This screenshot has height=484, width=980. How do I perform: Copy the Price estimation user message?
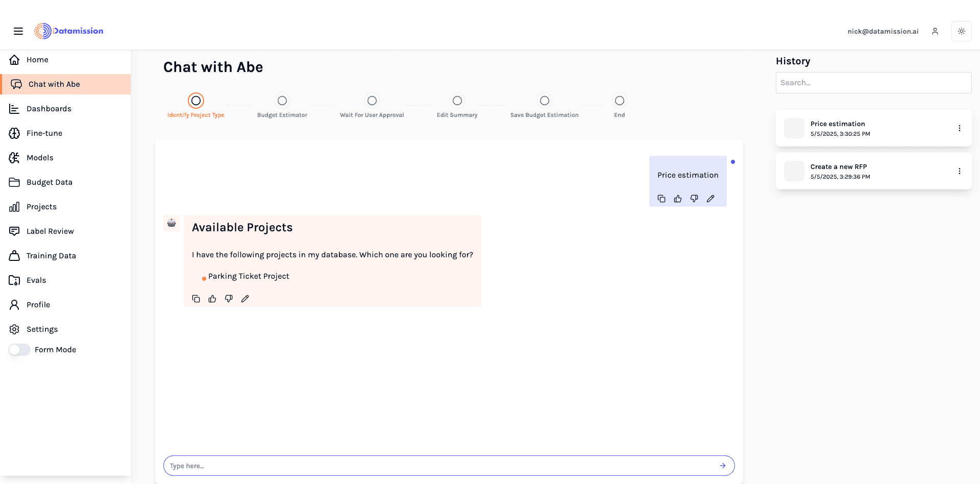[661, 199]
